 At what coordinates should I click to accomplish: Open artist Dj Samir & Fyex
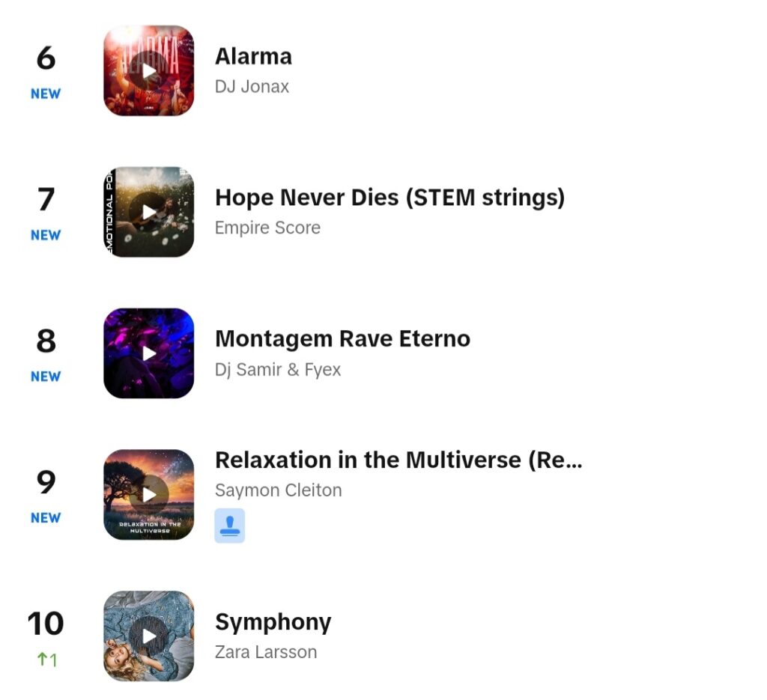278,370
